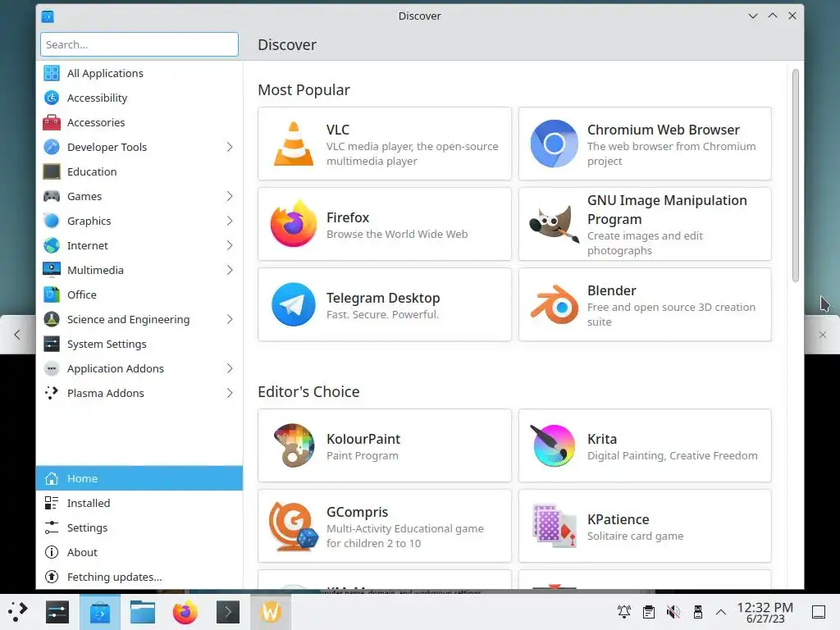Image resolution: width=840 pixels, height=630 pixels.
Task: Open the VLC app title
Action: [x=337, y=130]
